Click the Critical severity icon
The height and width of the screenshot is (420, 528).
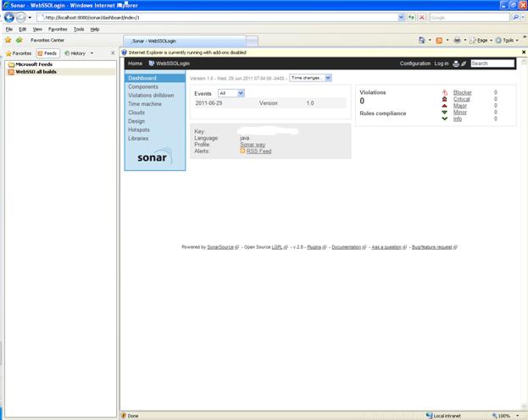click(444, 99)
